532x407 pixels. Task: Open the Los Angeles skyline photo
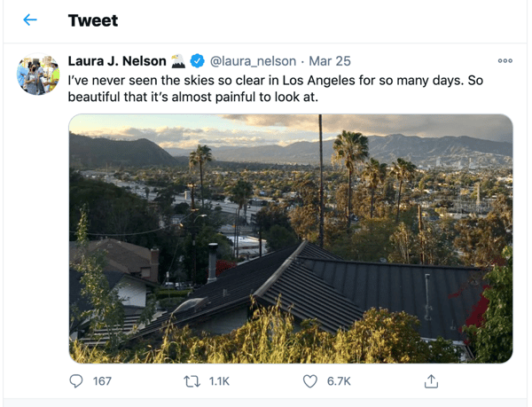[x=291, y=239]
